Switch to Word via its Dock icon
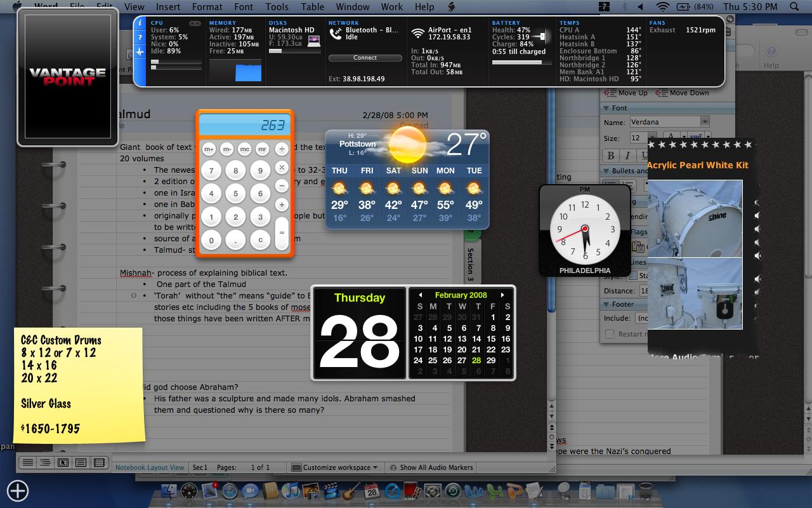The image size is (812, 508). [473, 491]
